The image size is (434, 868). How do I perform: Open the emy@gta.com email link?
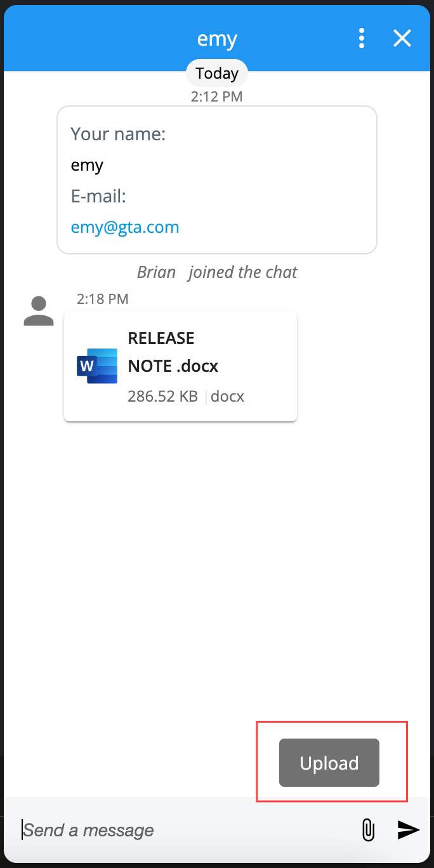point(125,227)
